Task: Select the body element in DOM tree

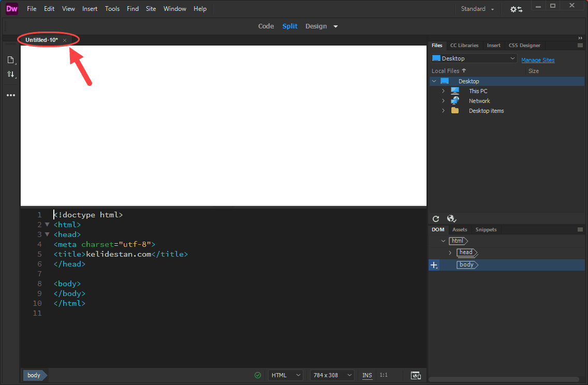Action: [467, 264]
